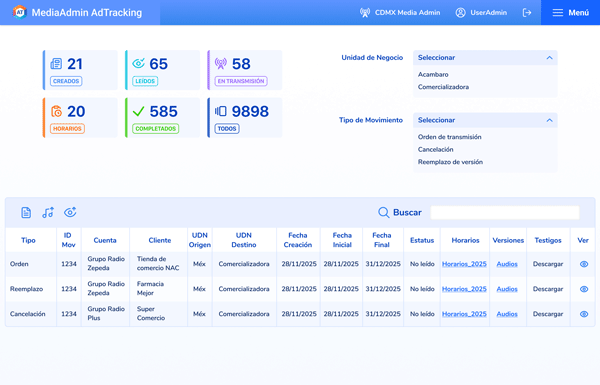This screenshot has height=385, width=600.
Task: Click Descargar in the Reemplazo row
Action: point(548,289)
